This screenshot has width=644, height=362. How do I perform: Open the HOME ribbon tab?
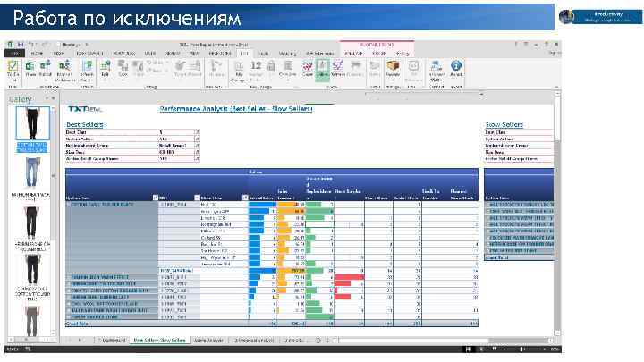coord(37,54)
